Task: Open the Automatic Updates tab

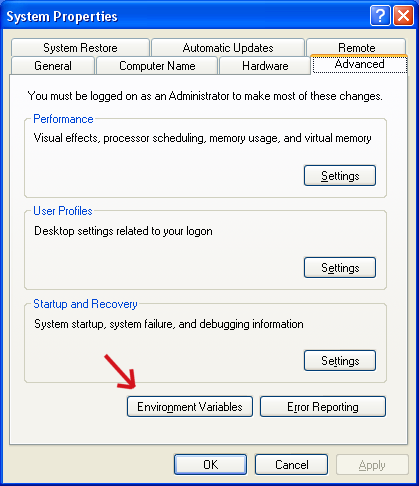Action: [228, 48]
